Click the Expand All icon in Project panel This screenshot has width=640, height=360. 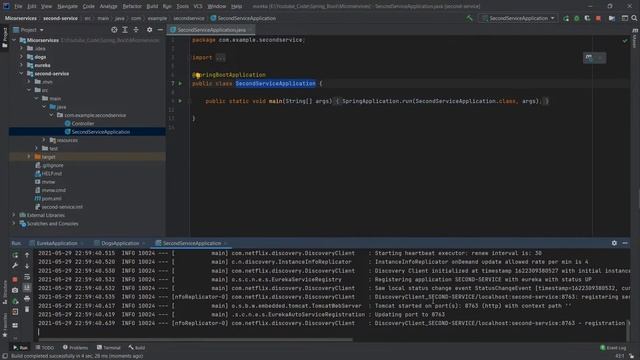tap(125, 30)
